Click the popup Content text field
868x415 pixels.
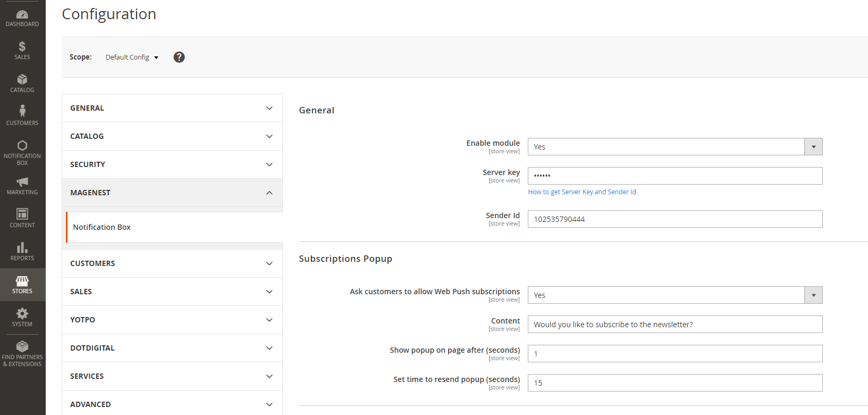click(x=675, y=325)
